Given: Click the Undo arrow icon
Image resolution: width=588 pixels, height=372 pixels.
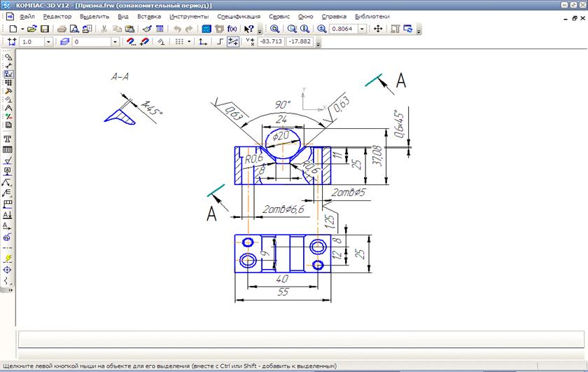Looking at the screenshot, I should 176,29.
